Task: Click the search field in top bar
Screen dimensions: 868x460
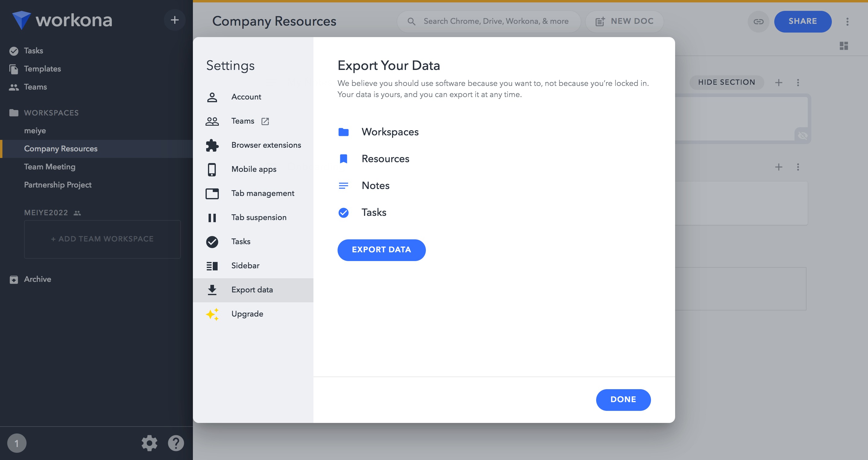Action: 489,21
